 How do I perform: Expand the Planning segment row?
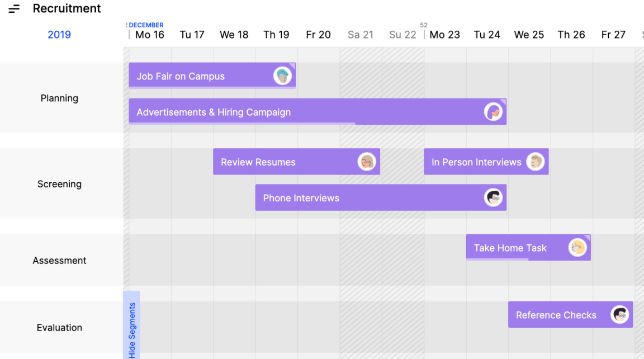59,98
